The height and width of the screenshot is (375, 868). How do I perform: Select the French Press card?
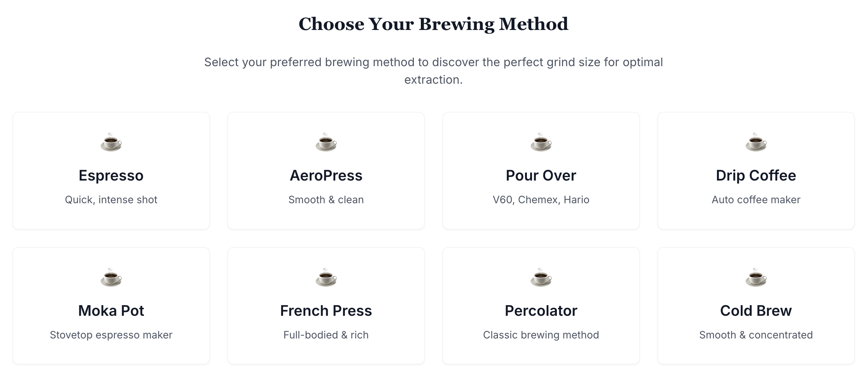pos(326,306)
